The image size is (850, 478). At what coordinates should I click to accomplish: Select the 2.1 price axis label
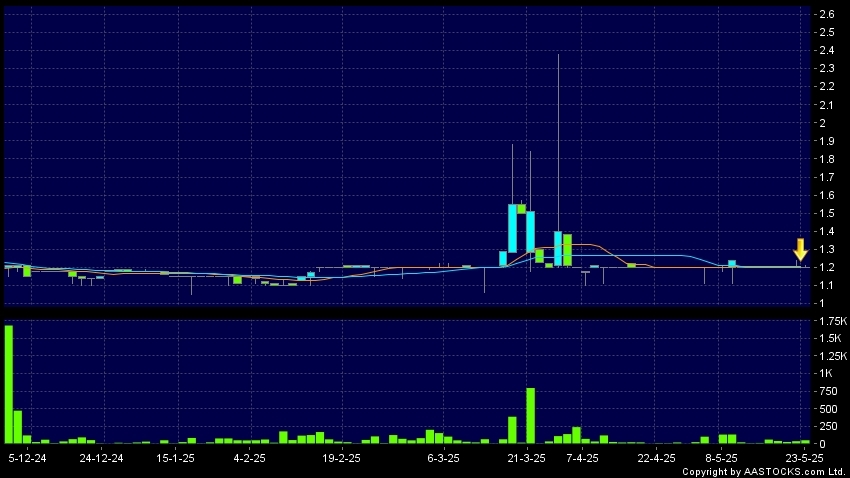[x=827, y=105]
